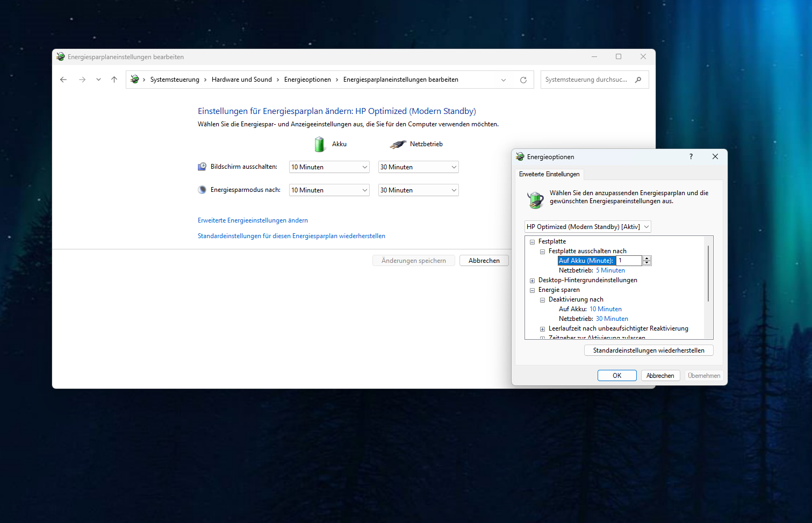Open Energiesparmodus nach Akku dropdown
The width and height of the screenshot is (812, 523).
coord(329,190)
